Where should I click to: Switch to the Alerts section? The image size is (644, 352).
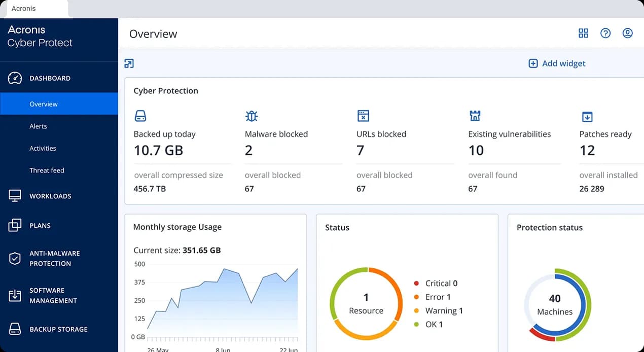[x=38, y=126]
